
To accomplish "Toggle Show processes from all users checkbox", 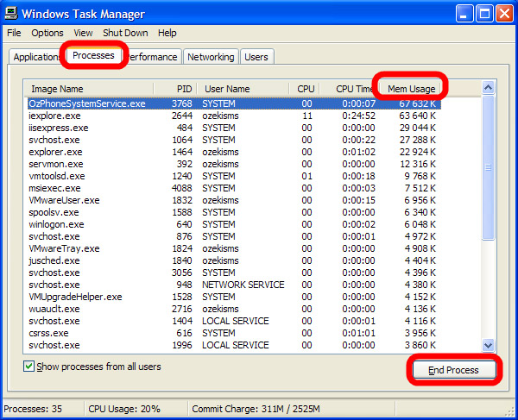I will [x=28, y=367].
